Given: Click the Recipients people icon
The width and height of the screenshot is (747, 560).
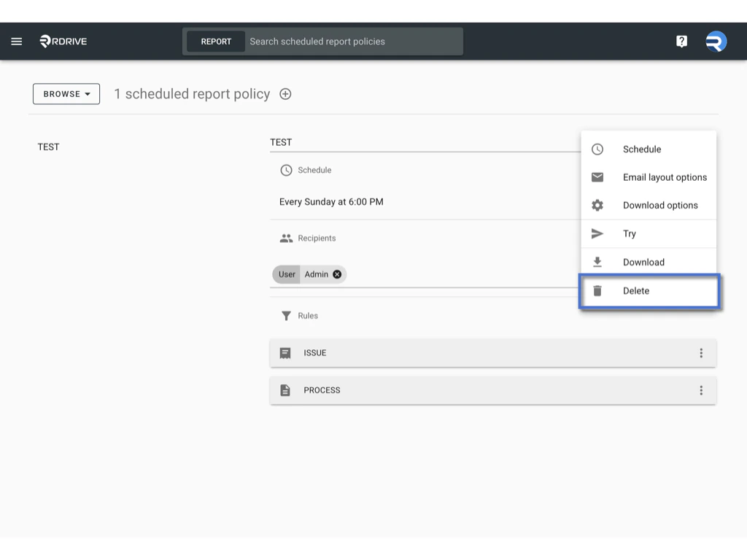Looking at the screenshot, I should coord(286,237).
